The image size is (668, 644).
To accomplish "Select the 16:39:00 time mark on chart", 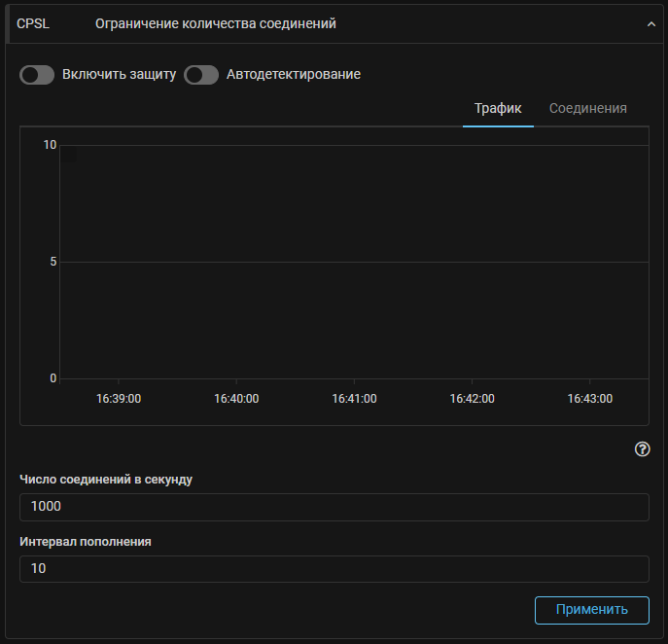I will coord(119,399).
